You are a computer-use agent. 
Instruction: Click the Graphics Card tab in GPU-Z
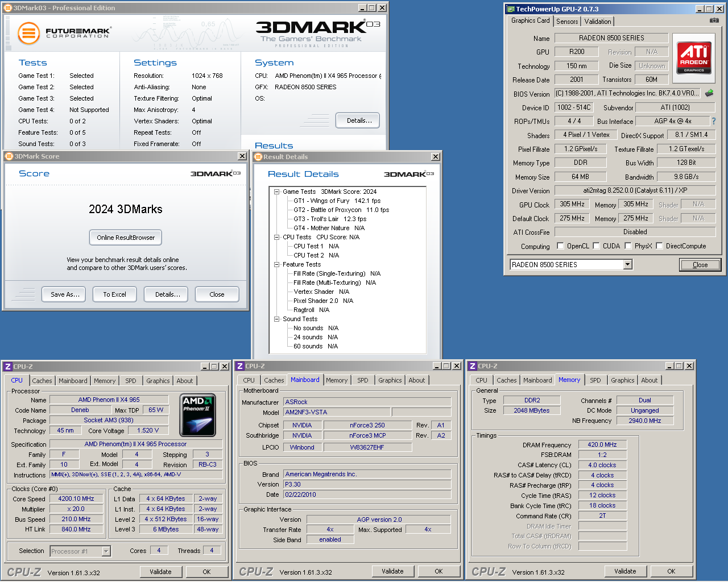pos(530,20)
